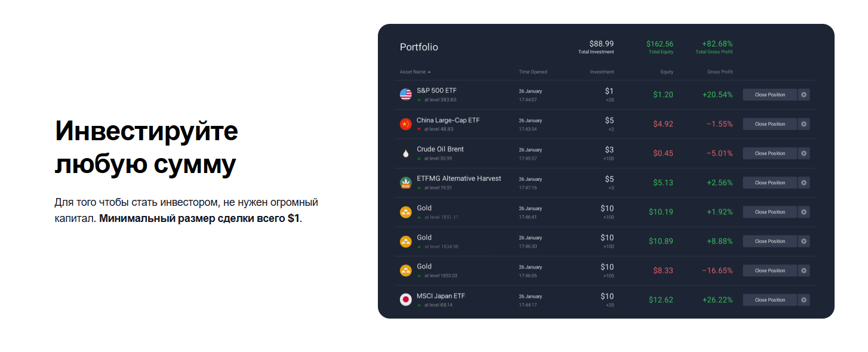868x352 pixels.
Task: Click the China flag icon beside China Large-Cap ETF
Action: 406,124
